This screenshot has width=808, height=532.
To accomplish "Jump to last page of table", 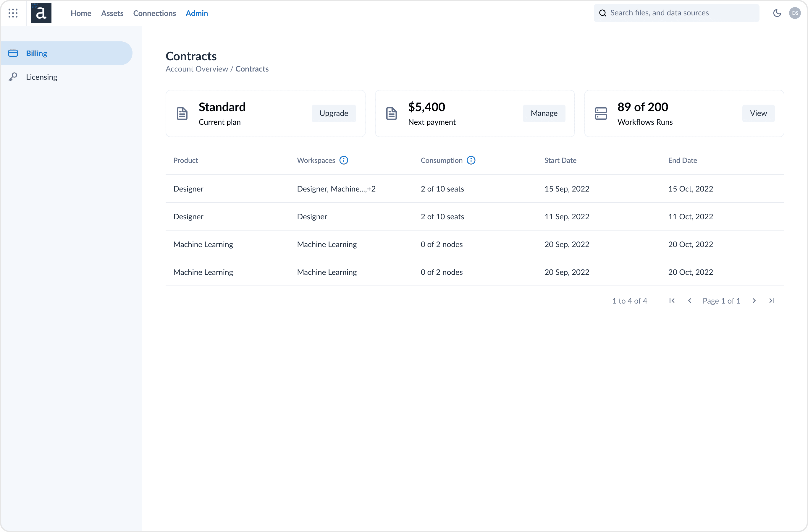I will pos(772,301).
